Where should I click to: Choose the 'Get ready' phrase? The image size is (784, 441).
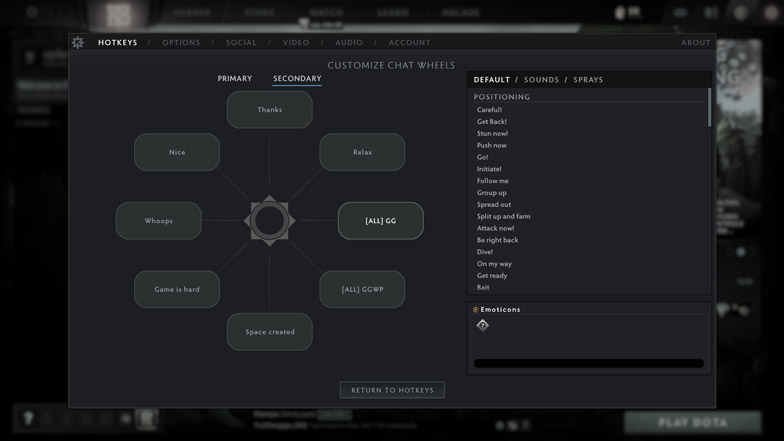coord(492,276)
